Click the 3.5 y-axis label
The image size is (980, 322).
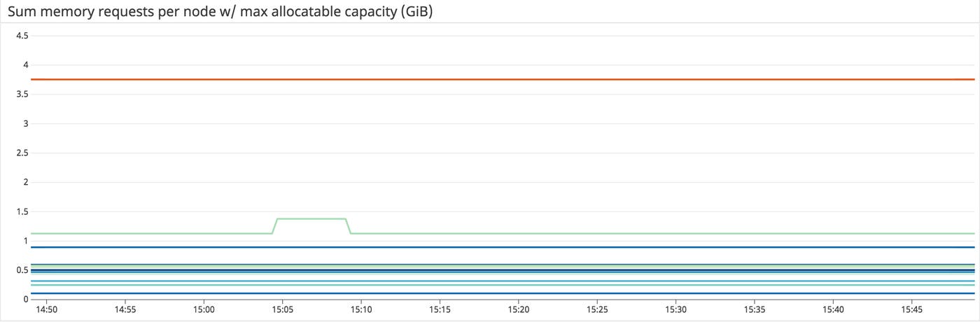coord(22,94)
